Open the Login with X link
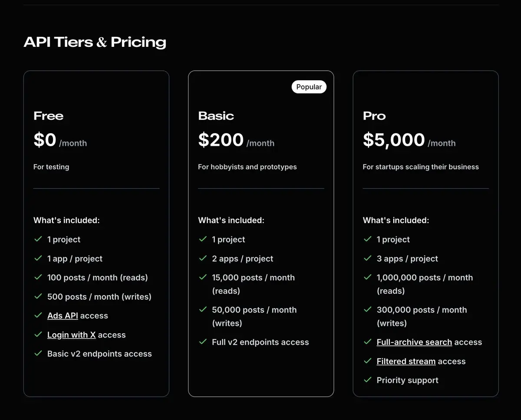Screen dimensions: 521x420 (x=71, y=335)
